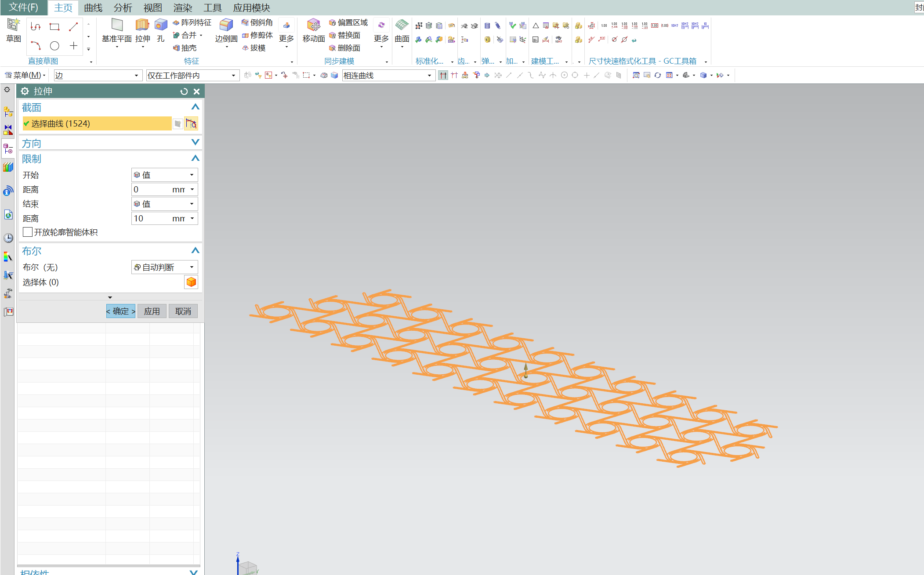Expand the Direction (方向) group
924x575 pixels.
[x=196, y=142]
